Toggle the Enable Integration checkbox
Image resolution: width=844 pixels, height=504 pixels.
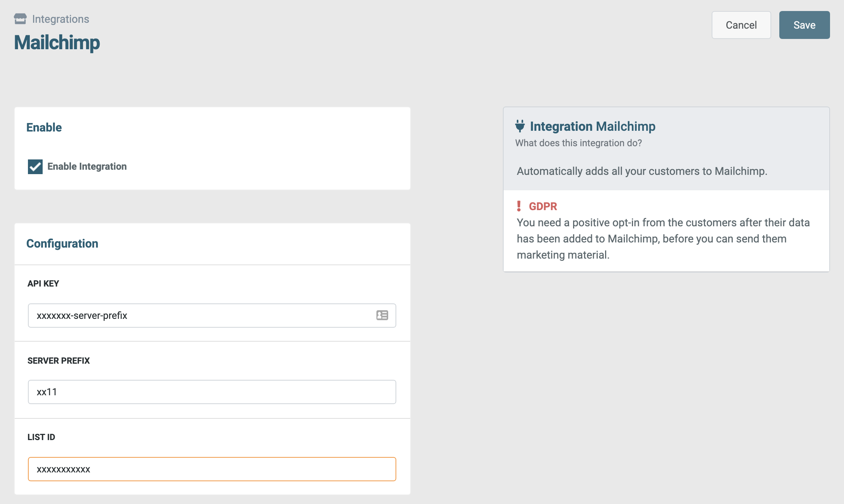35,166
